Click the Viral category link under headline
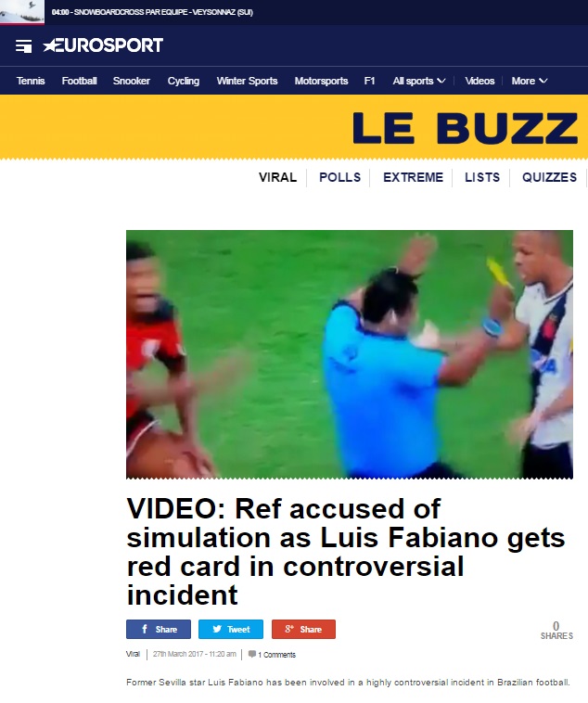The width and height of the screenshot is (588, 703). (x=133, y=654)
